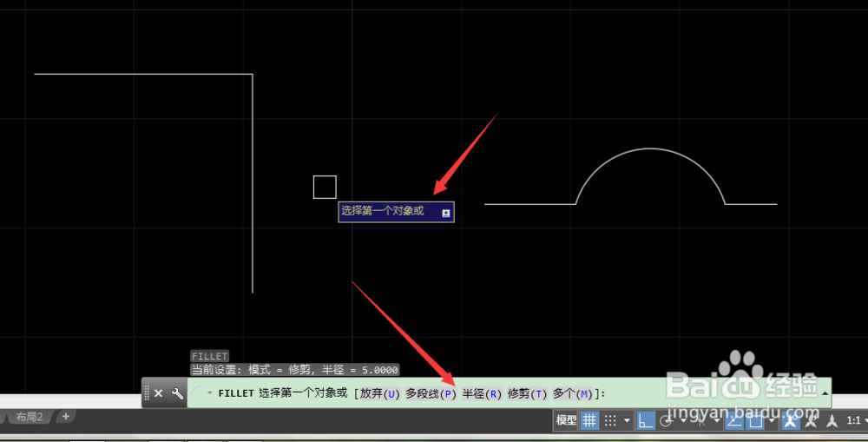Viewport: 868px width, 442px height.
Task: Choose the 修剪(T) option
Action: click(x=527, y=394)
